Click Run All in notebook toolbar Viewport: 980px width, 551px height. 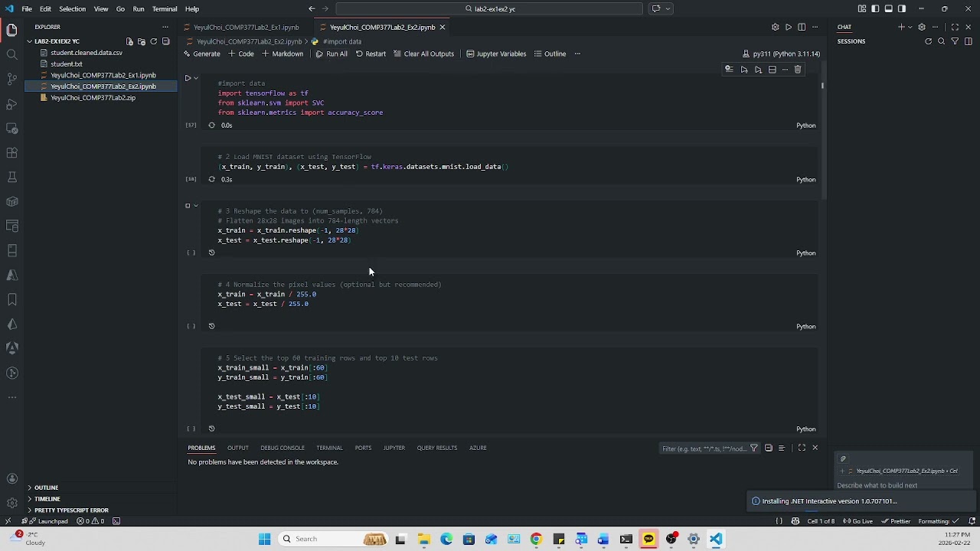click(331, 54)
